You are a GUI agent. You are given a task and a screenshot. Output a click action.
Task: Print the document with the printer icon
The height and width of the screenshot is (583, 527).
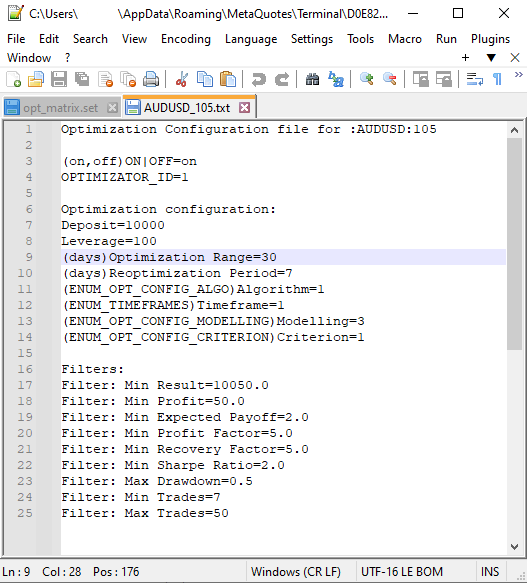point(151,79)
